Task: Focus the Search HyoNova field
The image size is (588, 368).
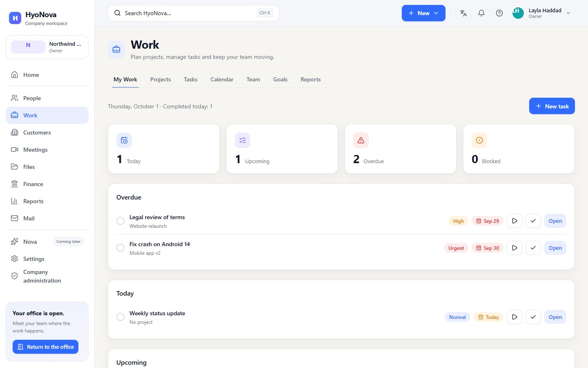Action: coord(194,13)
